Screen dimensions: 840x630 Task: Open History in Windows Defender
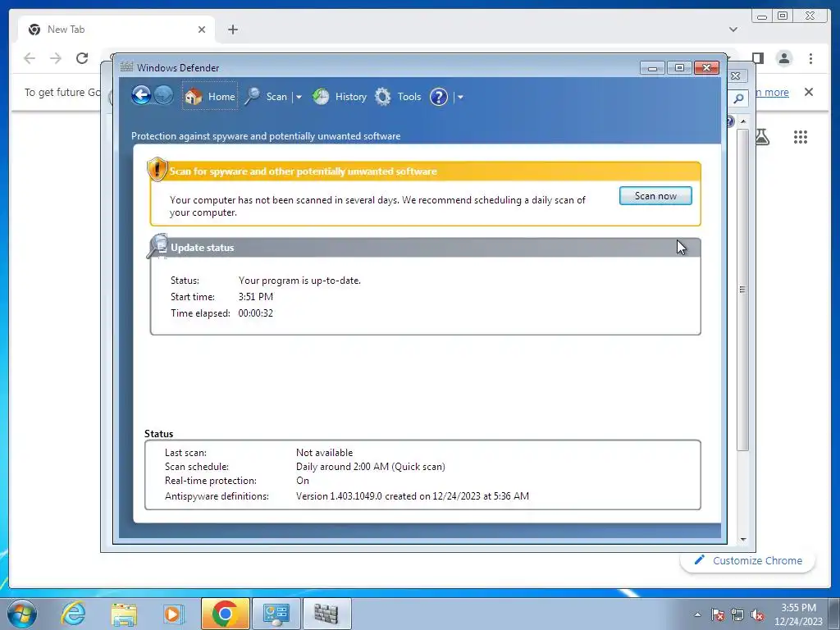tap(340, 97)
